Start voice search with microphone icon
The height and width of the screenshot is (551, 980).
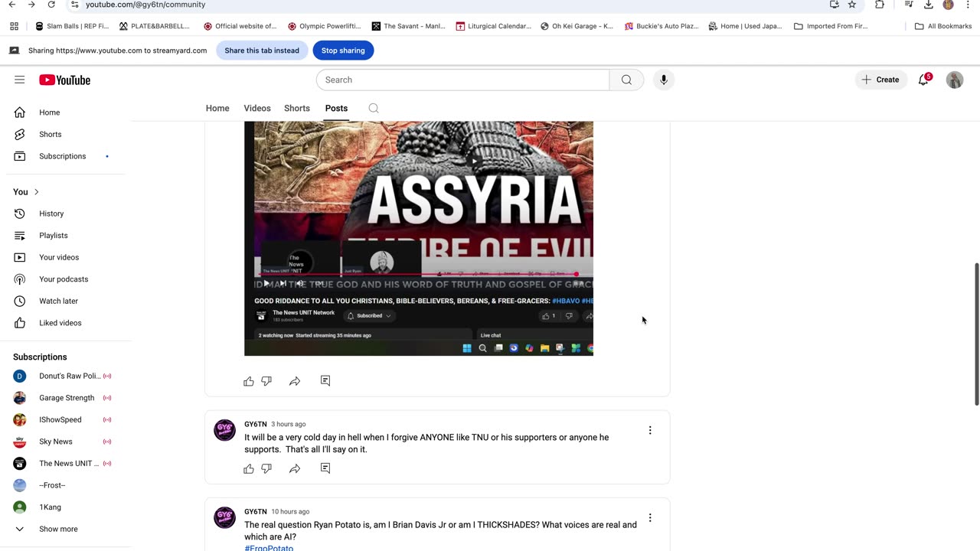click(664, 80)
